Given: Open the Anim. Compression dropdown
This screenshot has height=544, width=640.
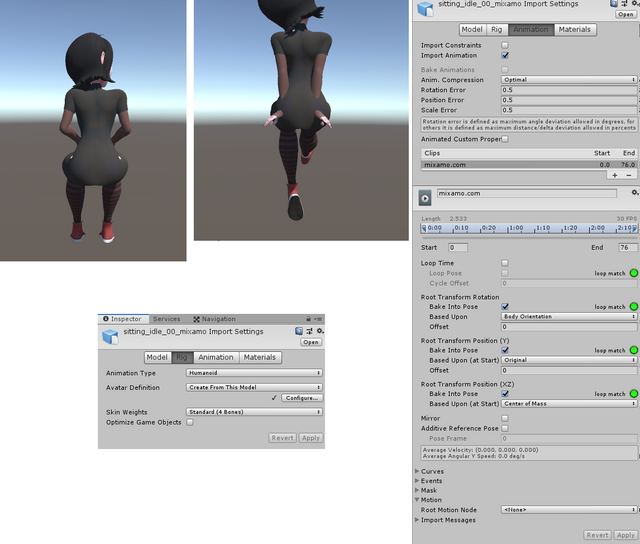Looking at the screenshot, I should click(568, 80).
